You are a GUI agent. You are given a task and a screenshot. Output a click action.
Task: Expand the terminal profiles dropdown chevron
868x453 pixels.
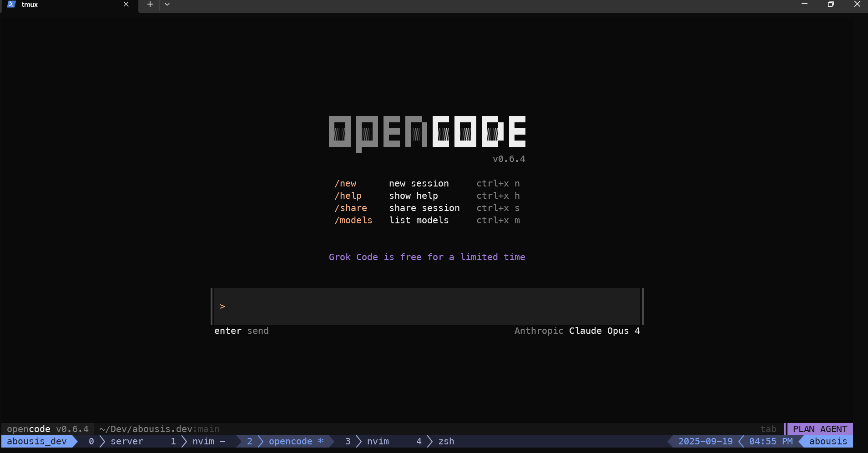pos(167,5)
